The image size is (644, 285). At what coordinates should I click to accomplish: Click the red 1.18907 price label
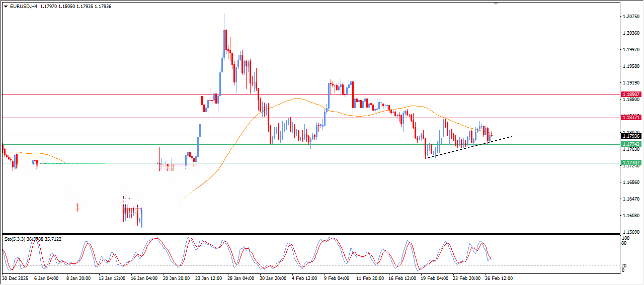tap(630, 94)
